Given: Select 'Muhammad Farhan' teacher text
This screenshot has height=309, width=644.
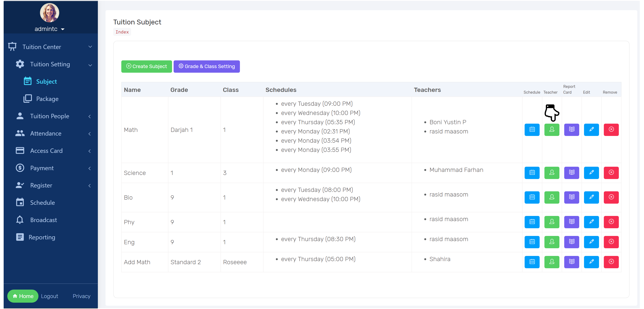Looking at the screenshot, I should pyautogui.click(x=456, y=170).
